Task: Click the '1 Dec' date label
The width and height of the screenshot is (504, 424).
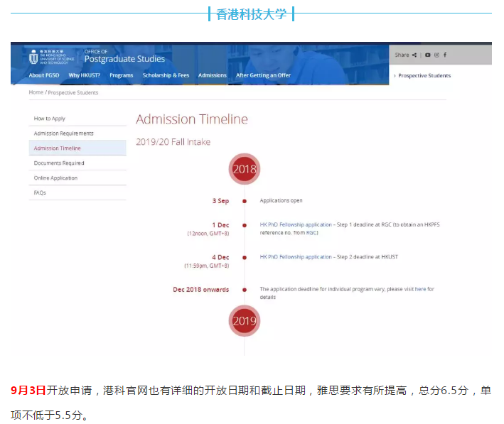Action: click(x=220, y=225)
